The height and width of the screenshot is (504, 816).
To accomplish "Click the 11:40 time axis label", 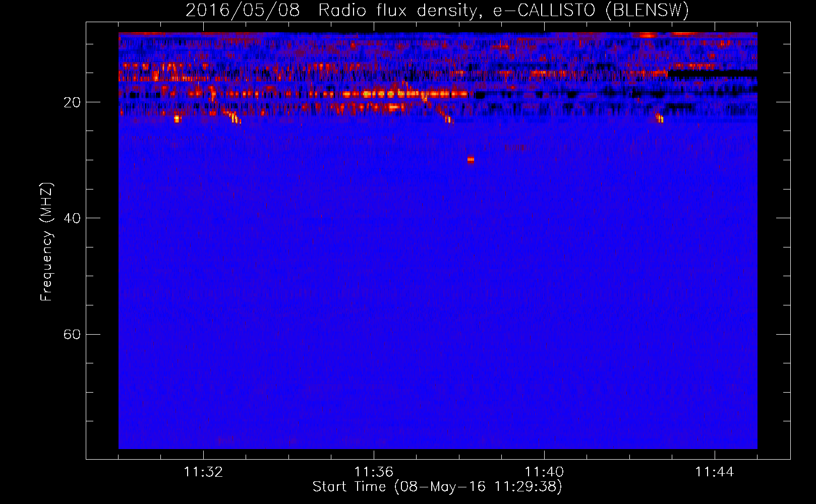I will (x=544, y=472).
